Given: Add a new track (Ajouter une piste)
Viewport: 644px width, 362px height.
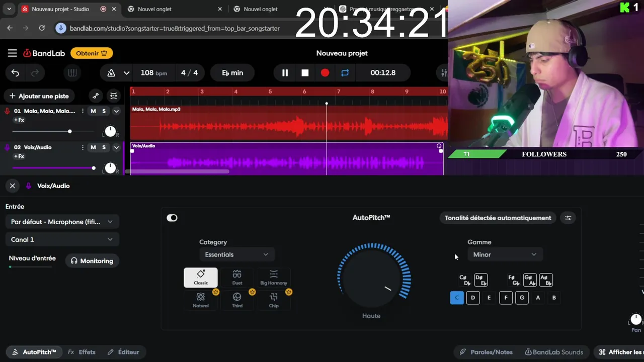Looking at the screenshot, I should (x=39, y=96).
